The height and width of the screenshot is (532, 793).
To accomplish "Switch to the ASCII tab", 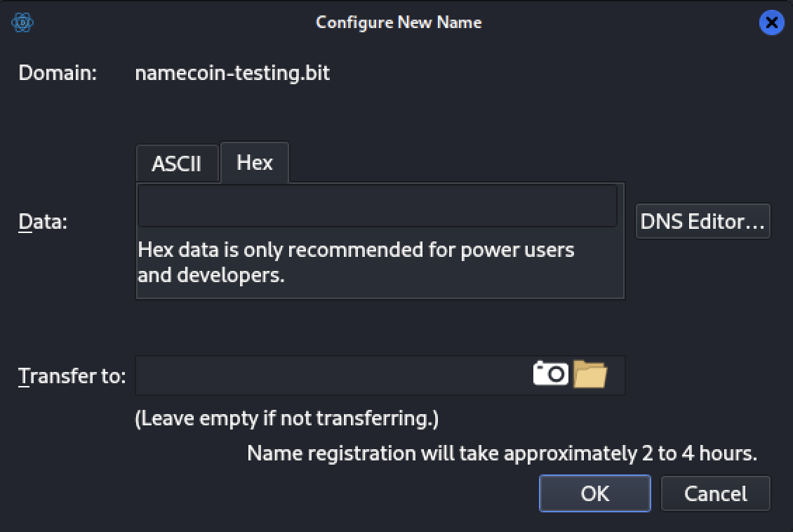I will tap(177, 162).
